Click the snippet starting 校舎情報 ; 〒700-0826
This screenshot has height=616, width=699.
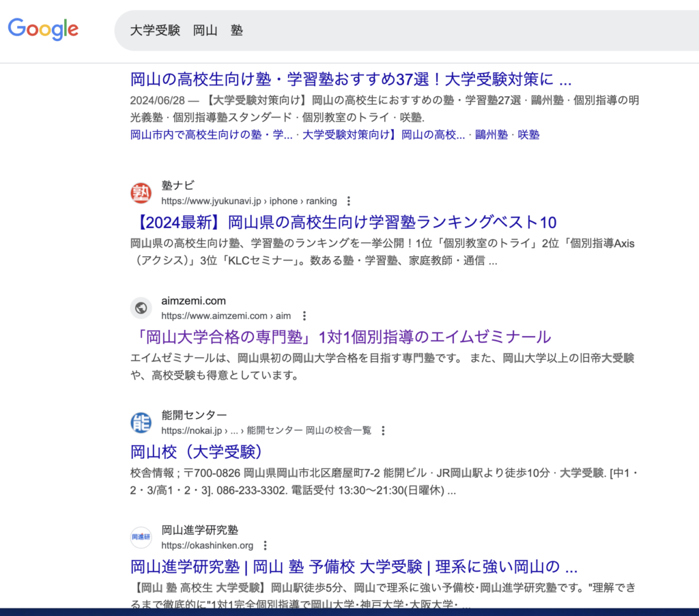(x=384, y=481)
